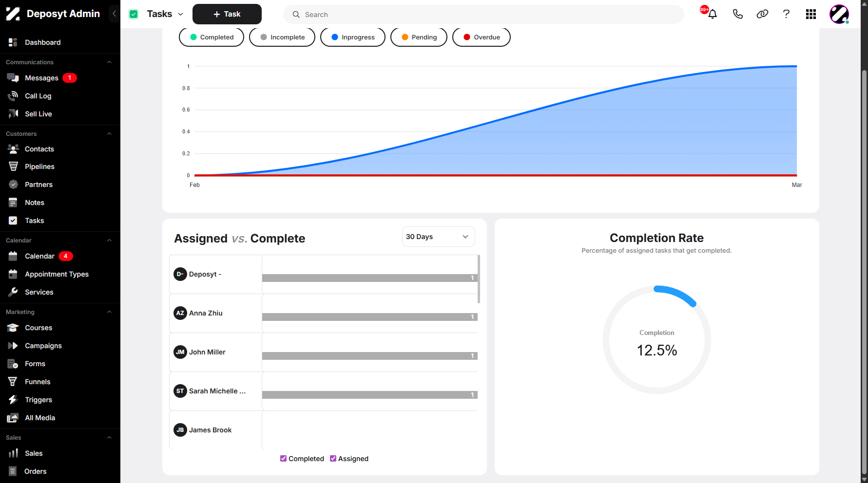Click the All Media sidebar icon

[x=13, y=418]
